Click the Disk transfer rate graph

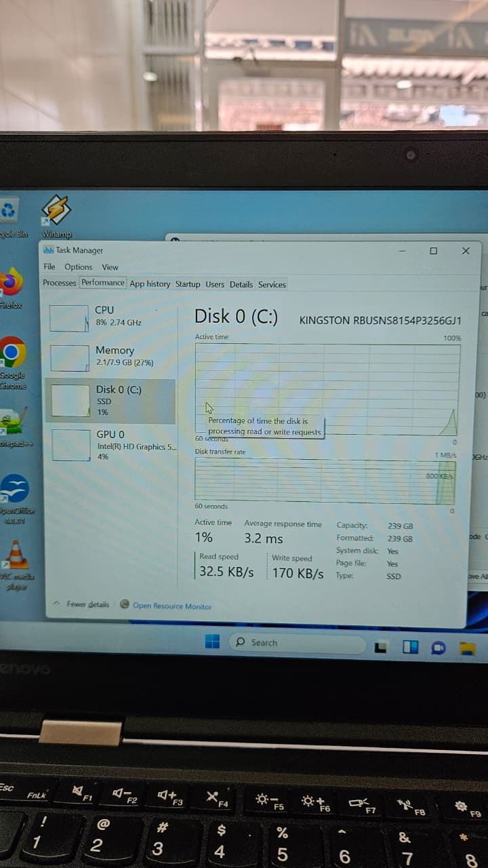[x=325, y=481]
